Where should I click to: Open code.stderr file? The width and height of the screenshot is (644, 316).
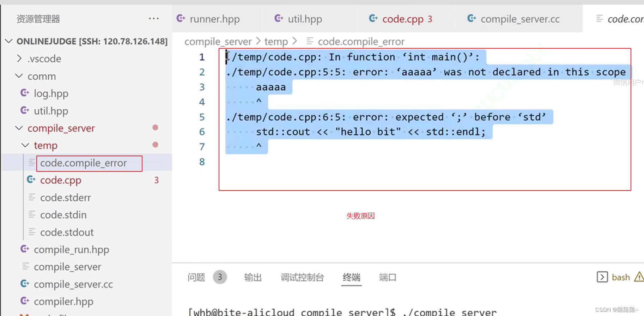pos(66,197)
